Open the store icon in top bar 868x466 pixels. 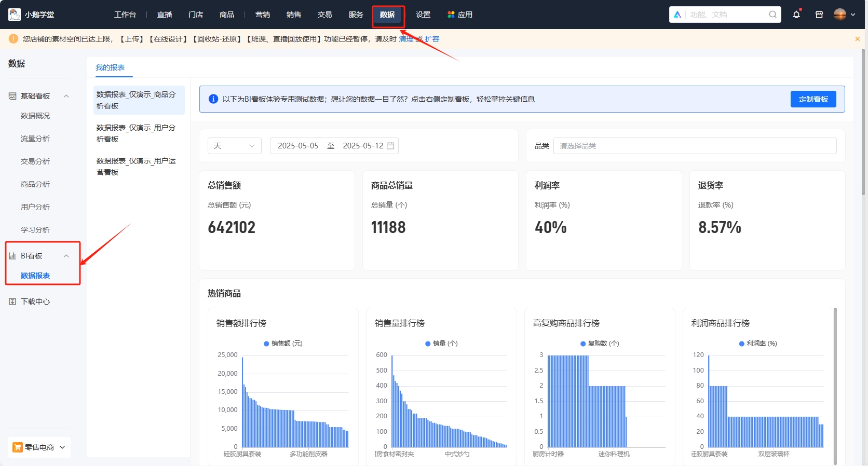pos(819,15)
